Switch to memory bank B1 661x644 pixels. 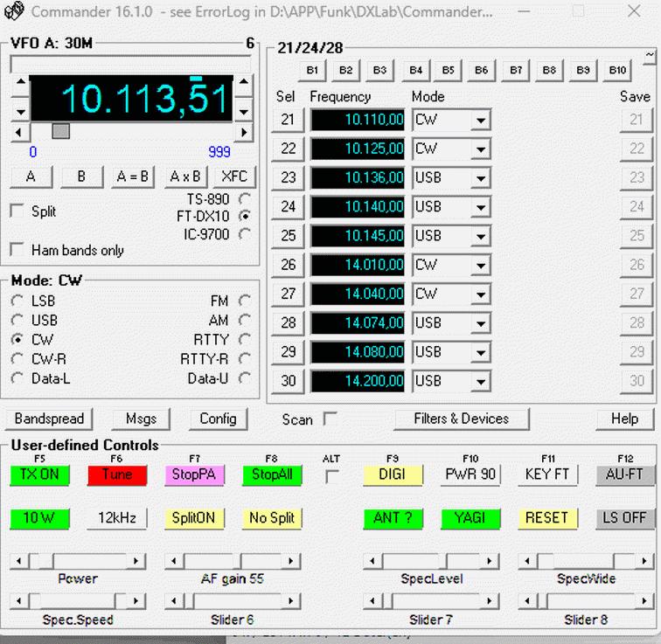point(313,70)
